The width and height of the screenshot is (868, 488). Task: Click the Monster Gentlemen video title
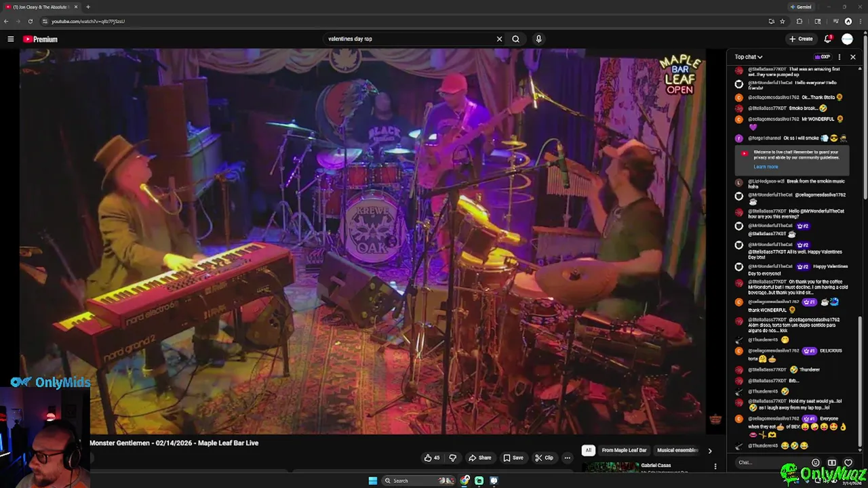click(x=174, y=443)
